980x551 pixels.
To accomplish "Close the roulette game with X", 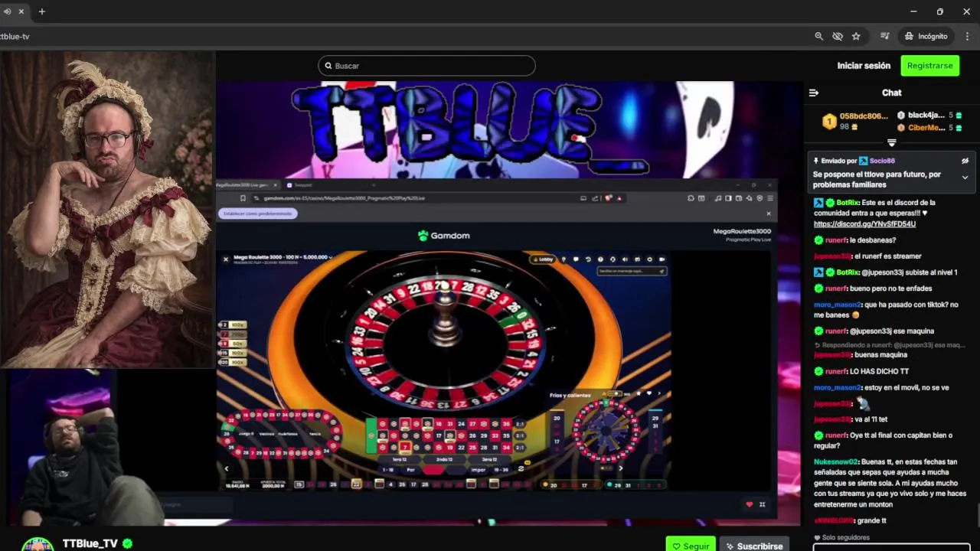I will click(226, 259).
